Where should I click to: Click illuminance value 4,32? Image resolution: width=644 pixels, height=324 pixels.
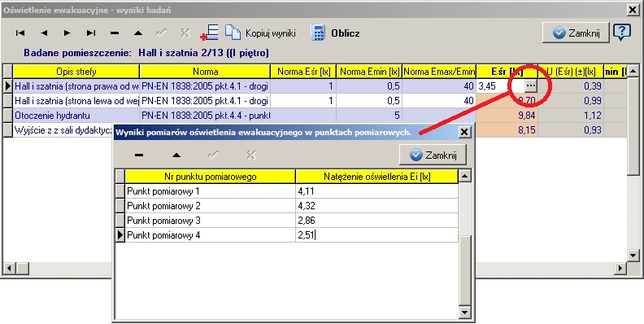pos(377,206)
